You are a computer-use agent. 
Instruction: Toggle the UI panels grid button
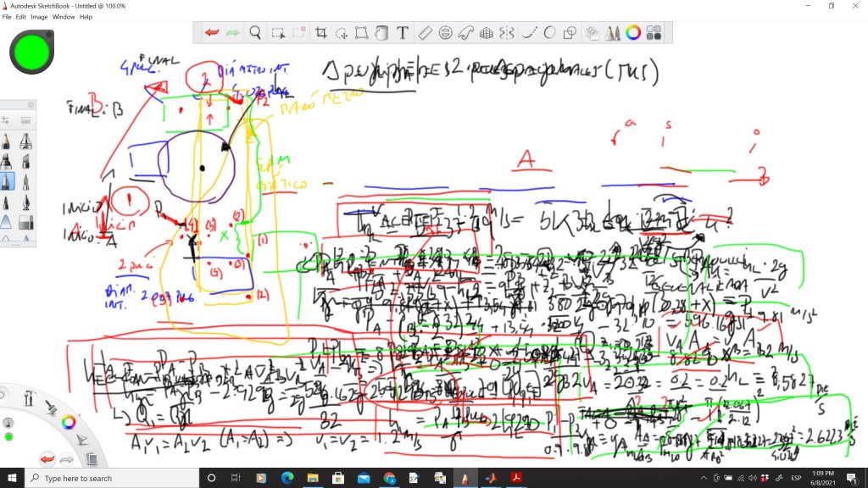[x=654, y=33]
